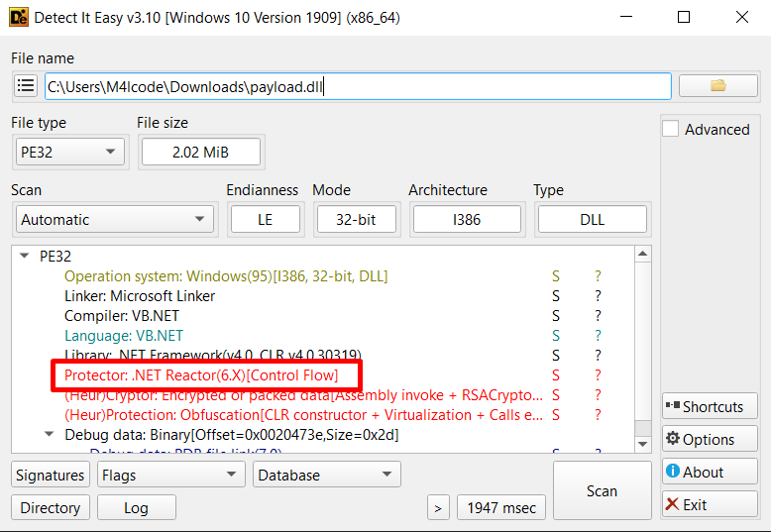This screenshot has width=771, height=532.
Task: Click the Scan button
Action: pyautogui.click(x=602, y=490)
